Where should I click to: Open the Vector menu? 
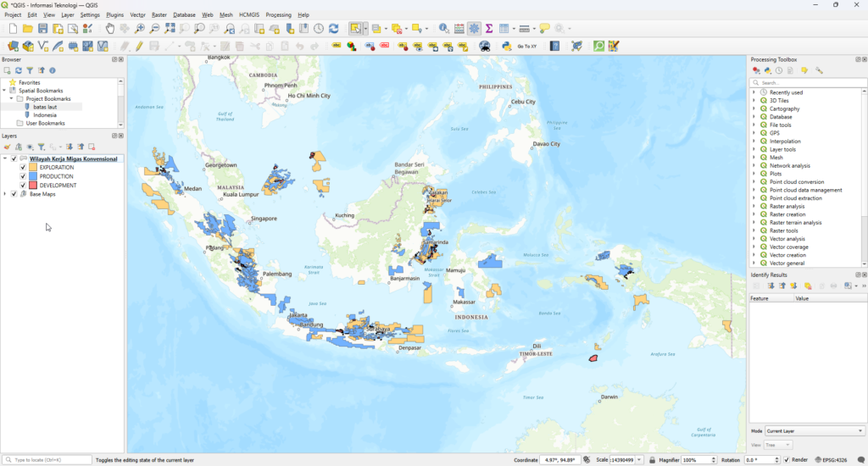(137, 15)
